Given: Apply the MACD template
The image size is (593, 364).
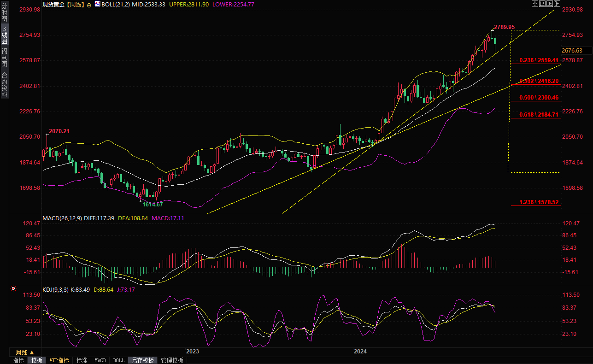Looking at the screenshot, I should (100, 360).
